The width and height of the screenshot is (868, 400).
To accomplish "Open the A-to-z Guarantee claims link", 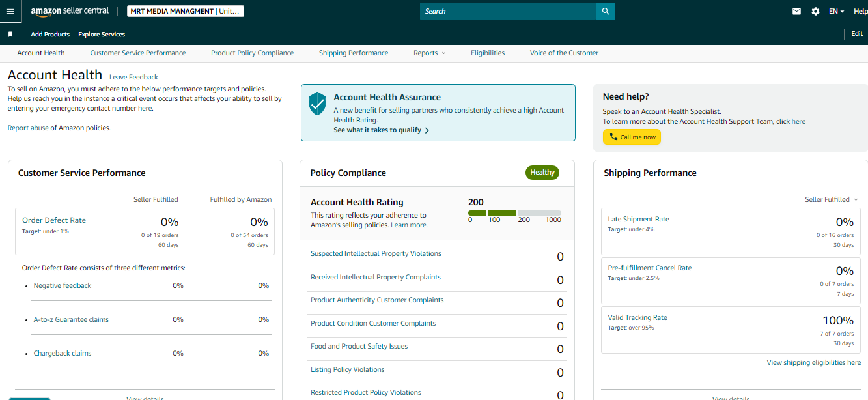I will [x=71, y=319].
